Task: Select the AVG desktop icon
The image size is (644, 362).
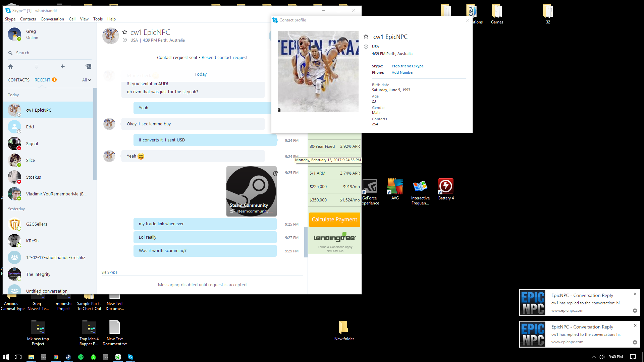Action: tap(395, 189)
